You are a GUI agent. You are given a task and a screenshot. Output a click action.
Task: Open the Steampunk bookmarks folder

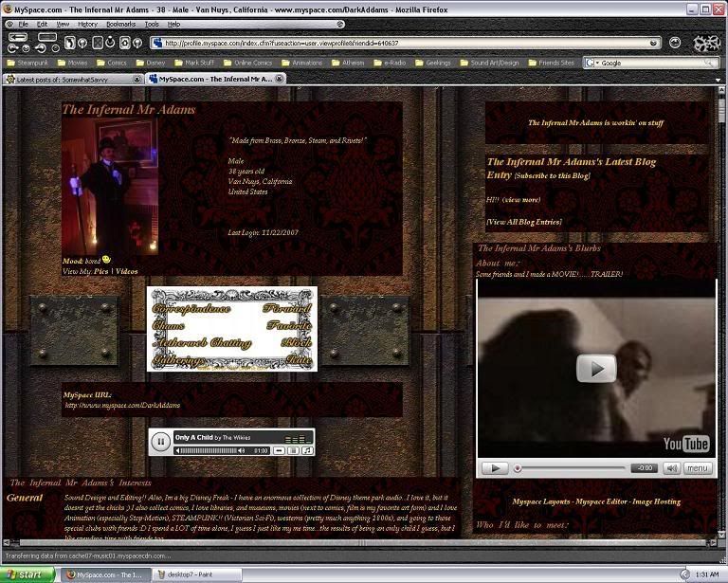click(27, 63)
